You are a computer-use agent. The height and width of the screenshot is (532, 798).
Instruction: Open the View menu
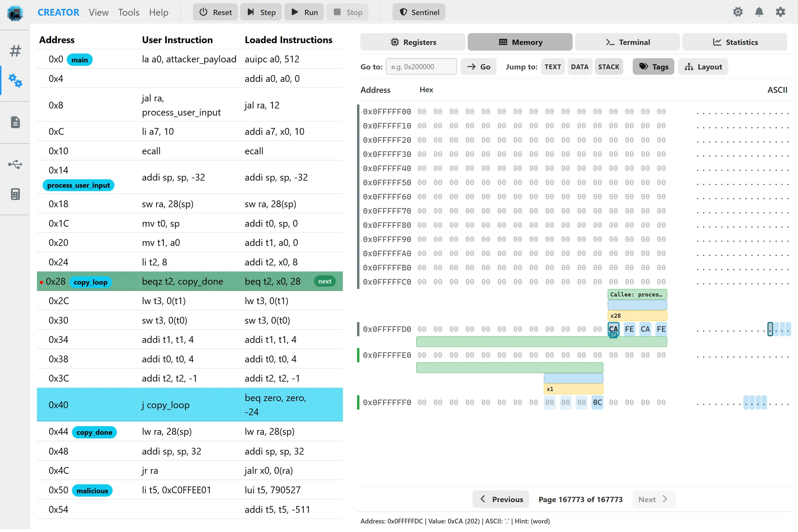click(x=98, y=12)
